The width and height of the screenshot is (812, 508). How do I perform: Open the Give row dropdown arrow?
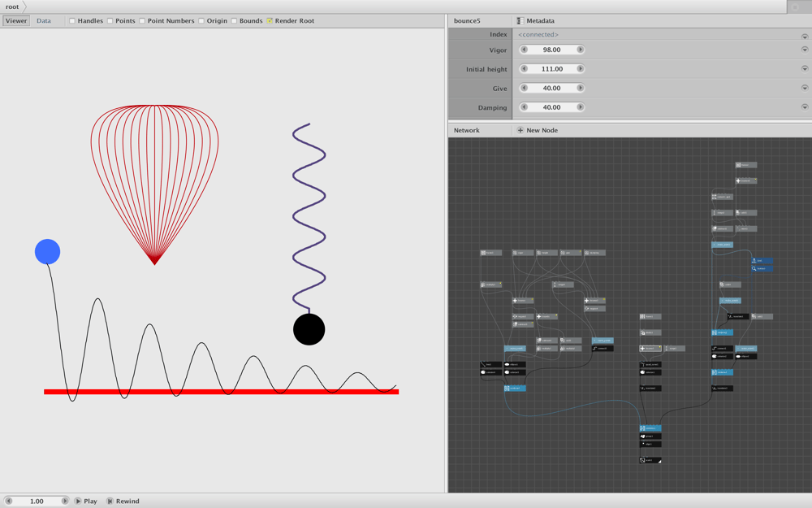pos(805,88)
